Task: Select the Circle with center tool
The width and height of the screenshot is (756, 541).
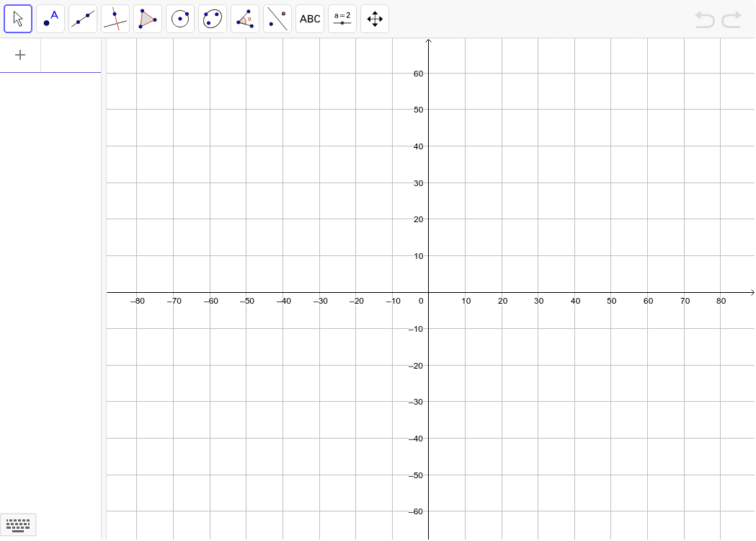Action: [x=180, y=19]
